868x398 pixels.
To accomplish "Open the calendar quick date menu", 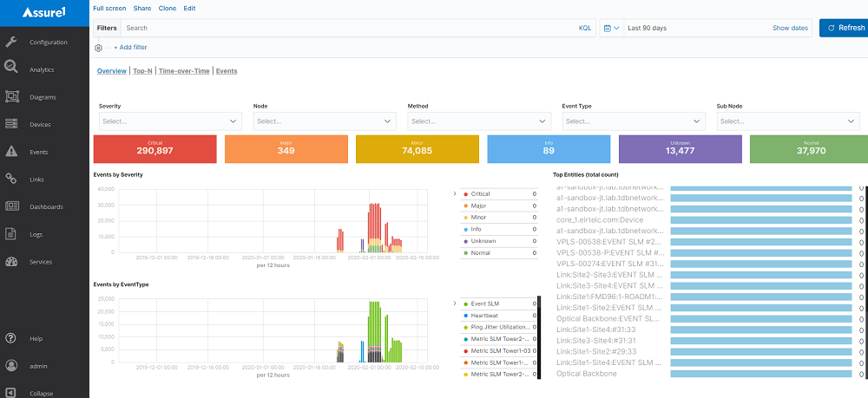I will pyautogui.click(x=610, y=29).
